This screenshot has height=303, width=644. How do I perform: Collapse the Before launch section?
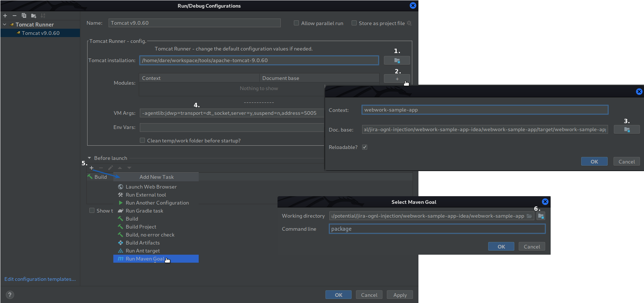89,158
